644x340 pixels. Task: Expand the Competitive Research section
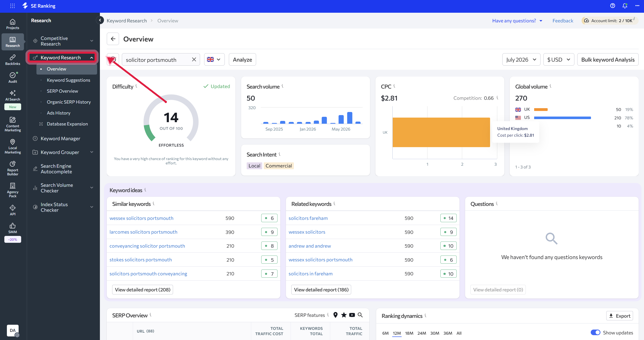[63, 41]
